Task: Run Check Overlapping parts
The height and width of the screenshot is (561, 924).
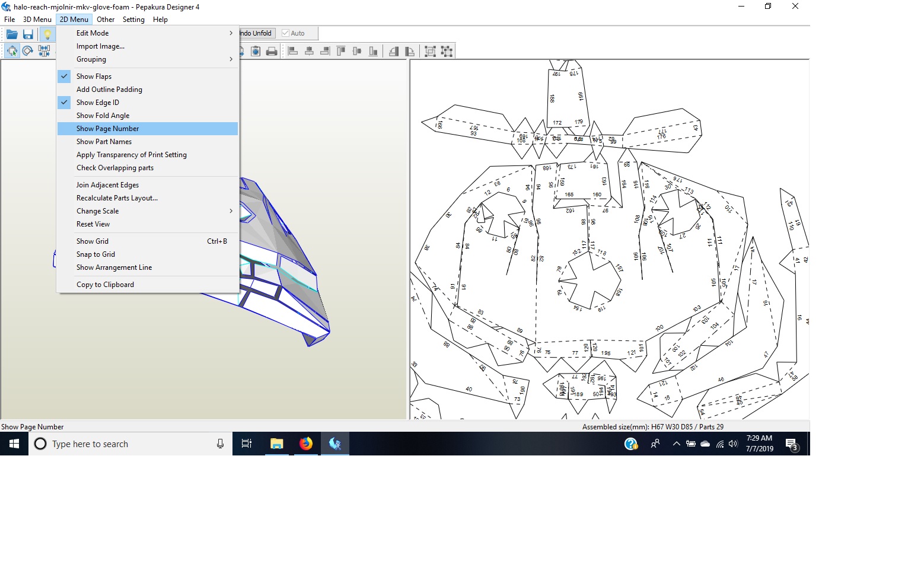Action: 148,168
